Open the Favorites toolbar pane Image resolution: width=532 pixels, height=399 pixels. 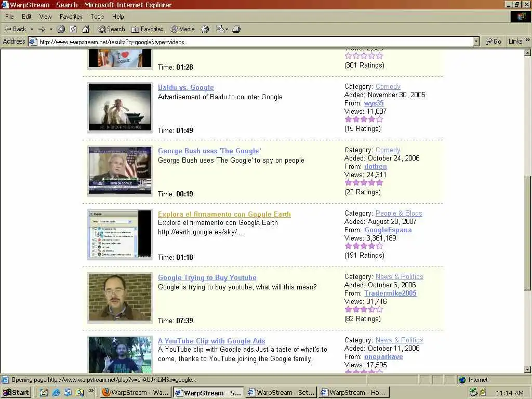coord(147,29)
